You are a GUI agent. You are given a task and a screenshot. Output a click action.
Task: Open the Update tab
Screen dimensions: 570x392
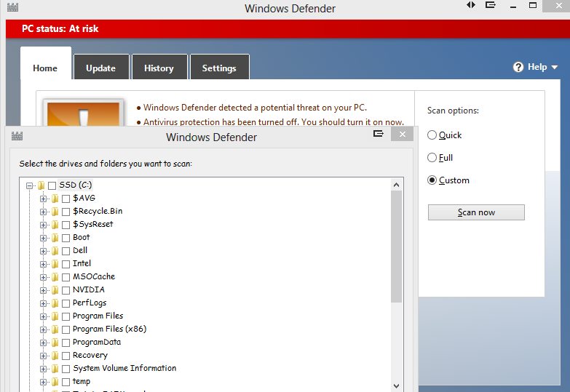tap(101, 68)
